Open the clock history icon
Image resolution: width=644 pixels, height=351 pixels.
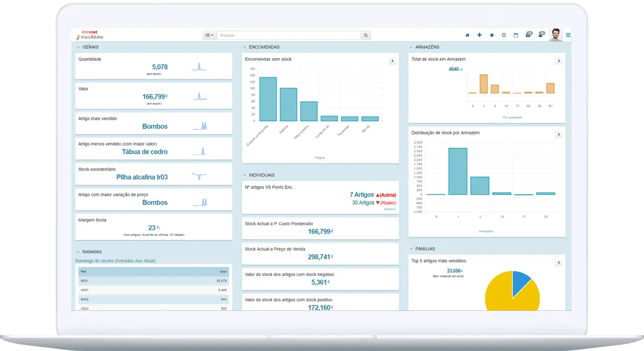[504, 35]
